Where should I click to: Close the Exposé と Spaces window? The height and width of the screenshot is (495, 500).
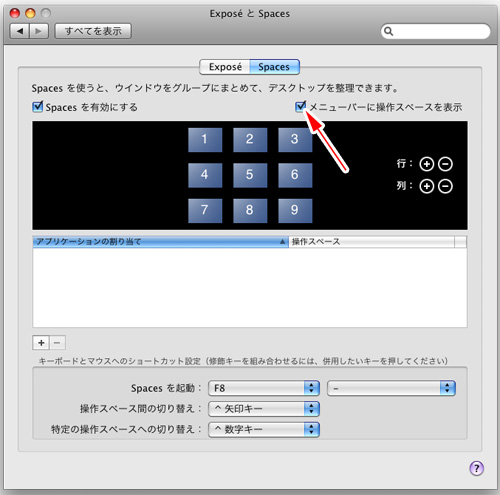pos(15,13)
